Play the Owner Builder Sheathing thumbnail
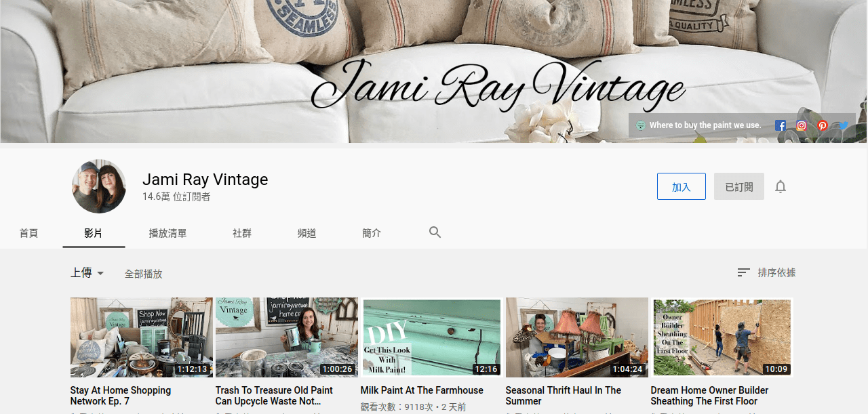The width and height of the screenshot is (868, 414). coord(722,337)
